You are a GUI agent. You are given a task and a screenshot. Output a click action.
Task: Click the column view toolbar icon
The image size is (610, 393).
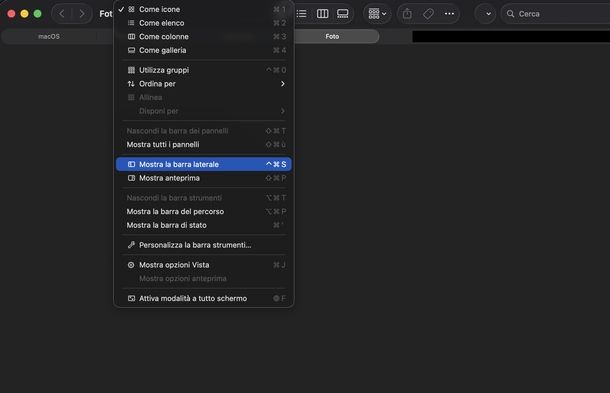click(x=323, y=14)
